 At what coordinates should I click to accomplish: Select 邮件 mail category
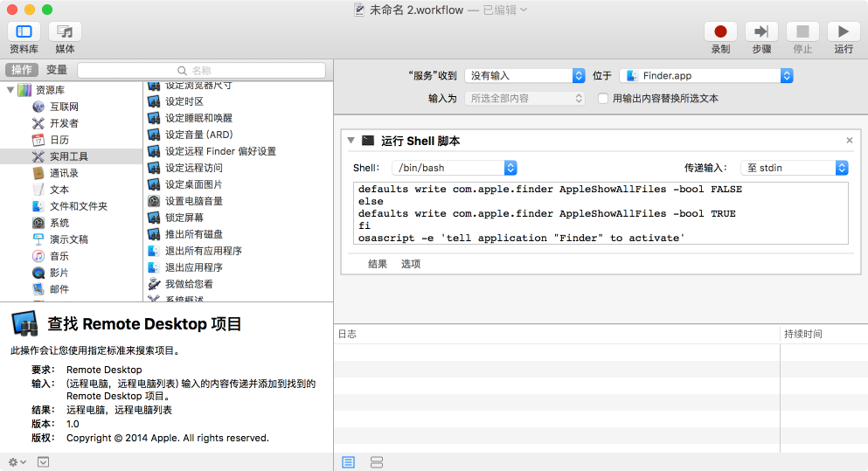tap(59, 289)
